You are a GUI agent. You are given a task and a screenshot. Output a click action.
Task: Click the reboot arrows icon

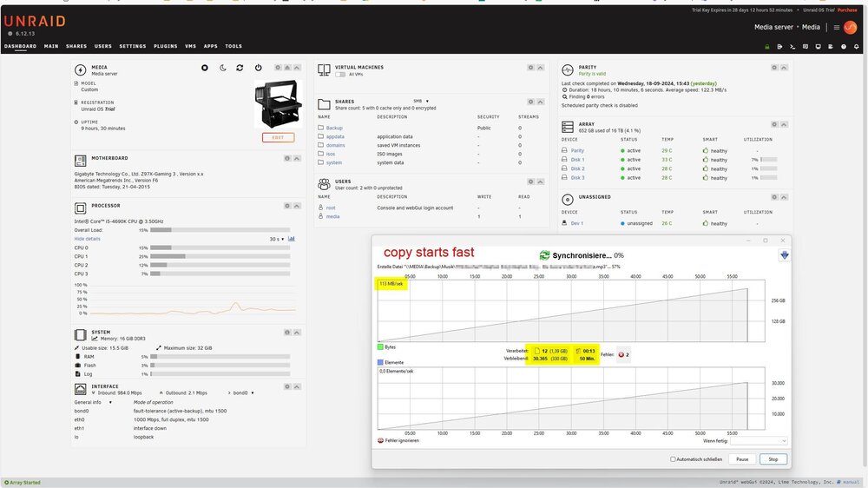[240, 68]
